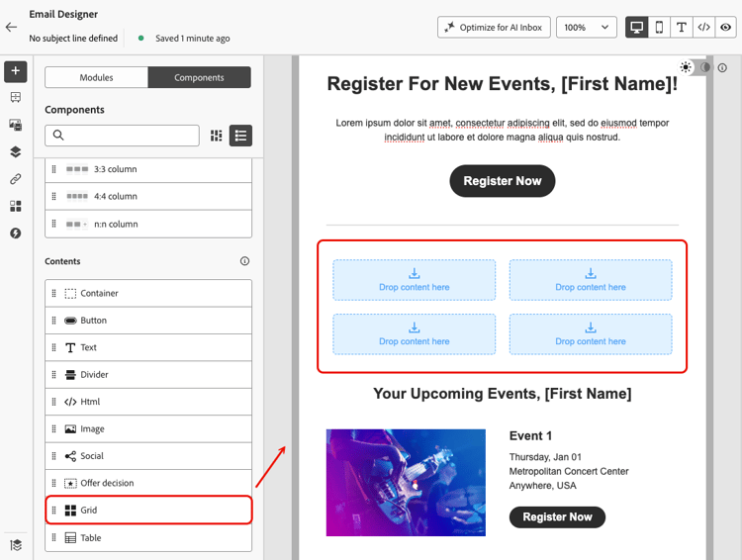This screenshot has height=560, width=742.
Task: Click the components search field
Action: click(122, 136)
